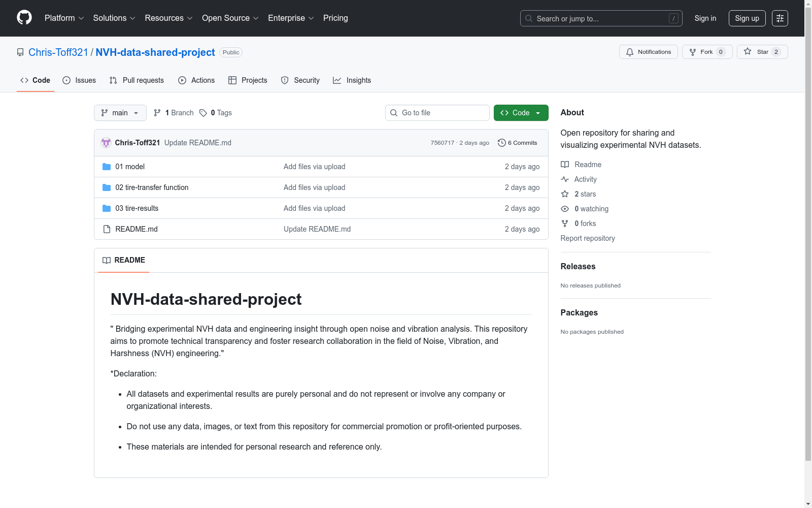
Task: Click the Go to file input
Action: [x=437, y=113]
